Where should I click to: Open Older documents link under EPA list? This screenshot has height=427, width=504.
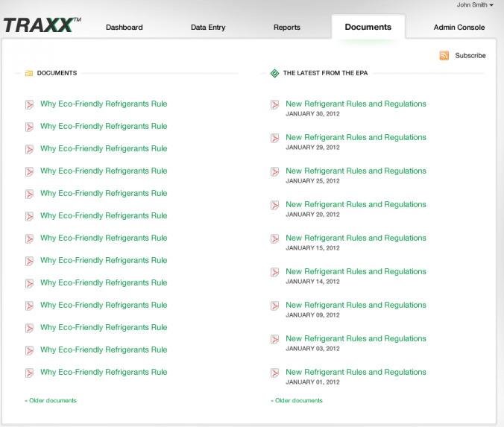click(297, 401)
